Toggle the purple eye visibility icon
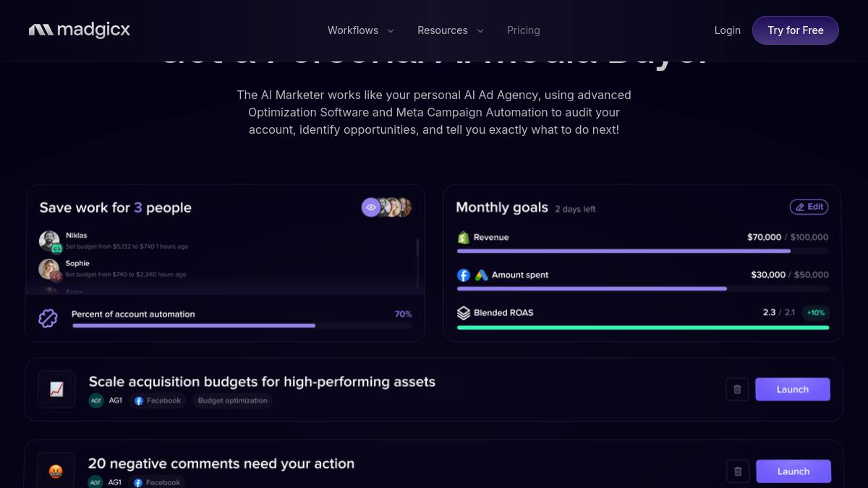Screen dimensions: 868x488 pos(371,207)
